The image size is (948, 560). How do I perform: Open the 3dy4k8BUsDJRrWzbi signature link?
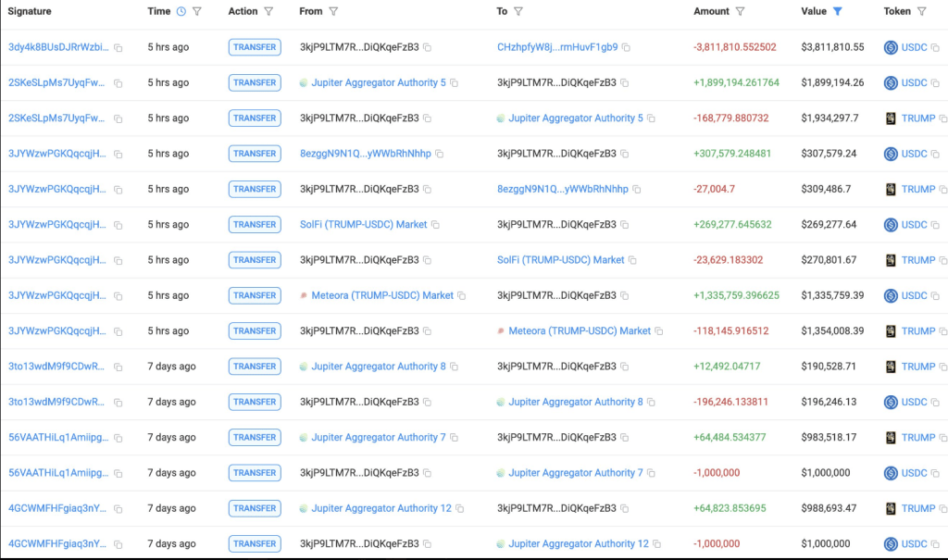(x=57, y=47)
